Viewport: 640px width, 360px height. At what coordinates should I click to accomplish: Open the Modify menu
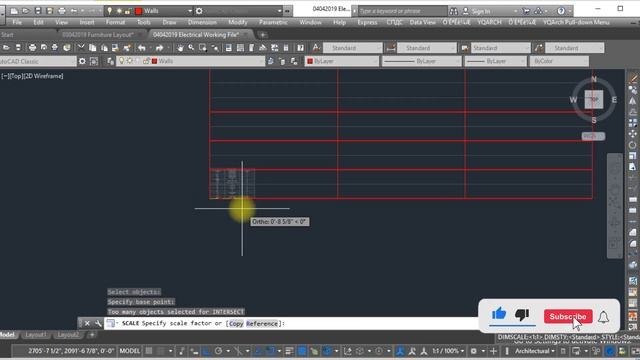point(238,22)
